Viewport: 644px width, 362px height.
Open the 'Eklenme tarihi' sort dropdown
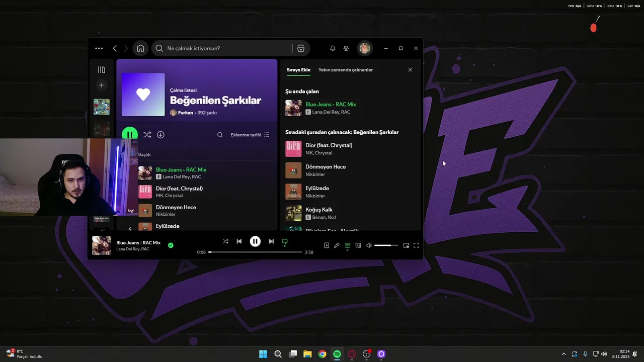(x=250, y=135)
